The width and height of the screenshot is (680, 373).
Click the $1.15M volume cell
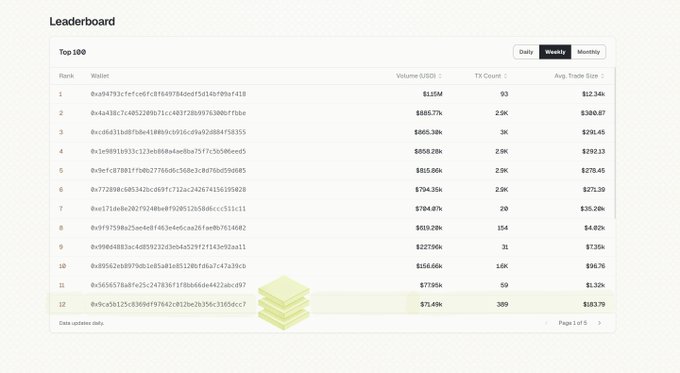click(x=432, y=94)
